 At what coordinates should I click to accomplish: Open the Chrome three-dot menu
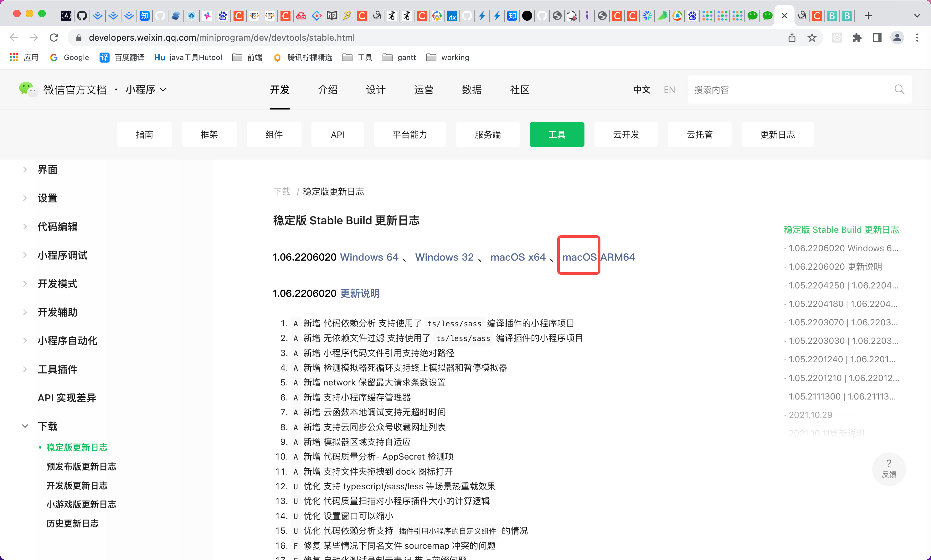[x=917, y=37]
